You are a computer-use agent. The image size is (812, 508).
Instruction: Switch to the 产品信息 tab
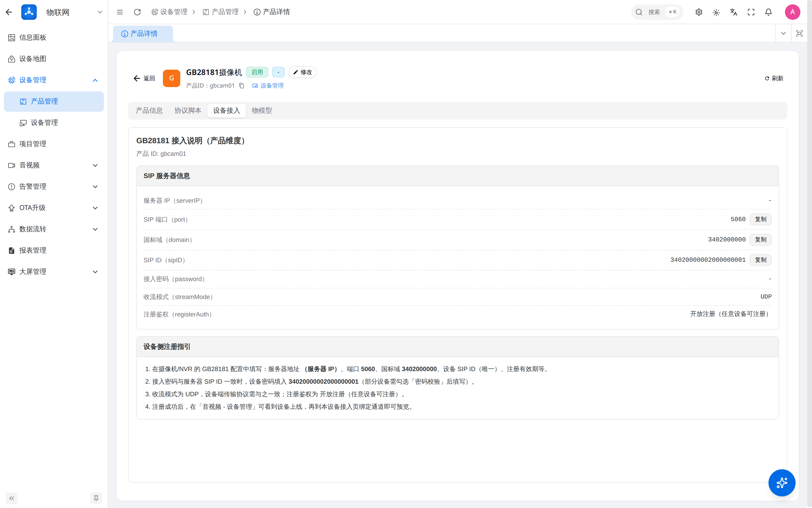click(149, 111)
